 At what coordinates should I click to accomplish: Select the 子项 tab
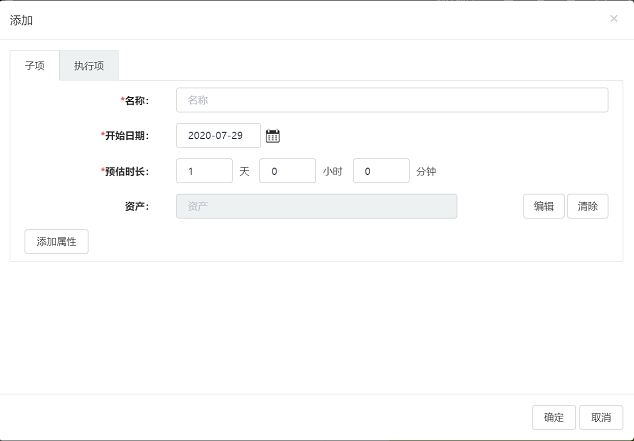(x=35, y=66)
